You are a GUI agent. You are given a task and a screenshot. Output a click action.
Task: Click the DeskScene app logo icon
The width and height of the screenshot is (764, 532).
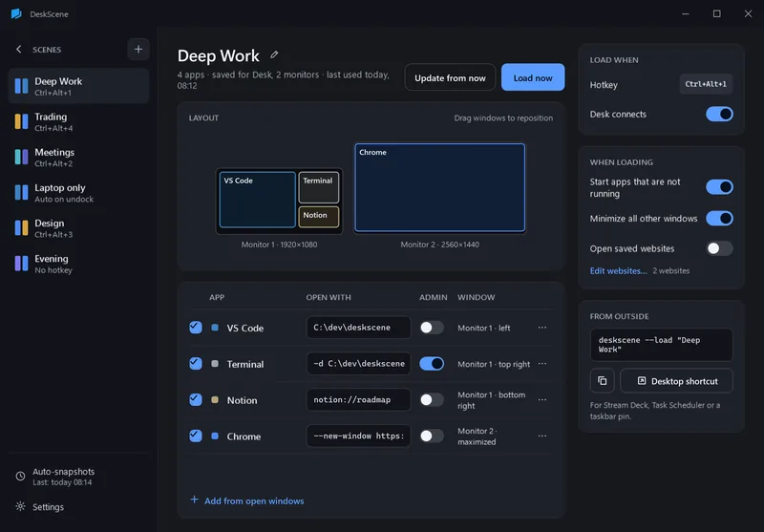click(16, 13)
